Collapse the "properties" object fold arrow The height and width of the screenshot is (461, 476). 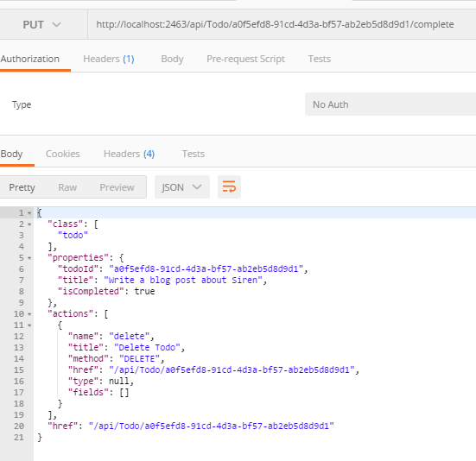[x=29, y=258]
